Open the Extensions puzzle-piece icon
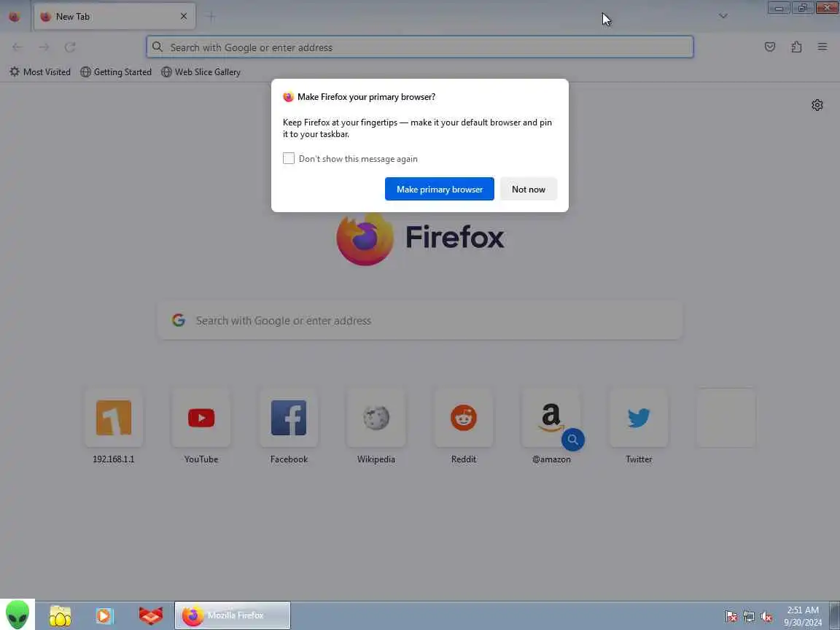840x630 pixels. [x=796, y=47]
